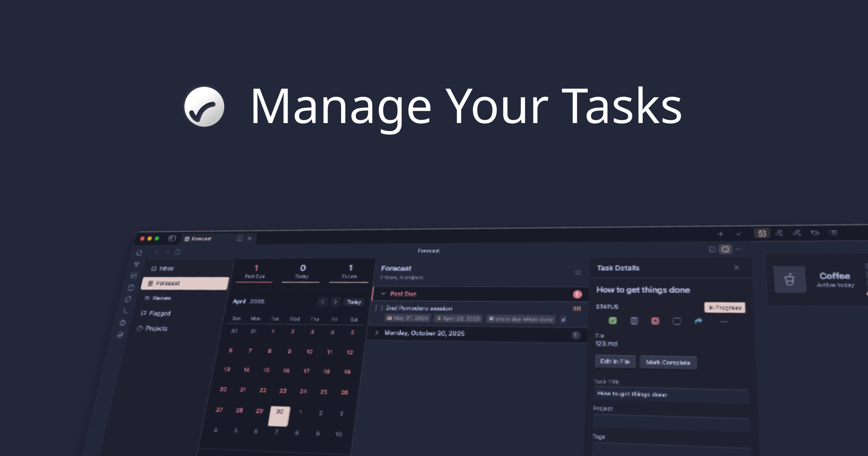Viewport: 868px width, 456px height.
Task: Click the May 31, 2025 date chip
Action: (x=407, y=318)
